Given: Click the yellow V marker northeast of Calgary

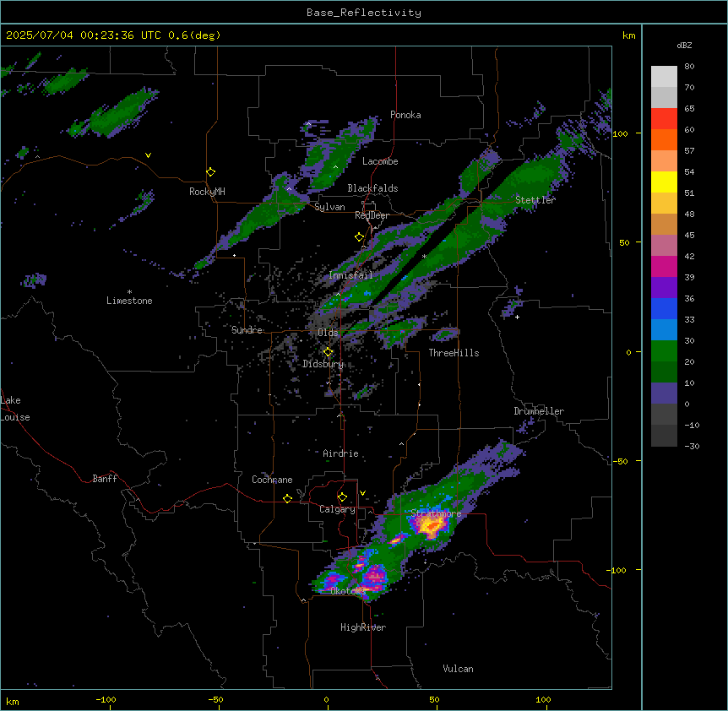Looking at the screenshot, I should [x=362, y=493].
